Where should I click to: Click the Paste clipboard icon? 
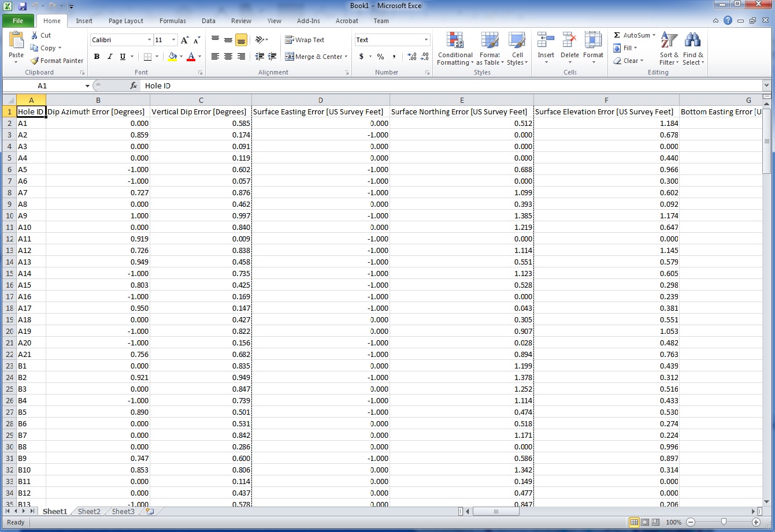[16, 41]
